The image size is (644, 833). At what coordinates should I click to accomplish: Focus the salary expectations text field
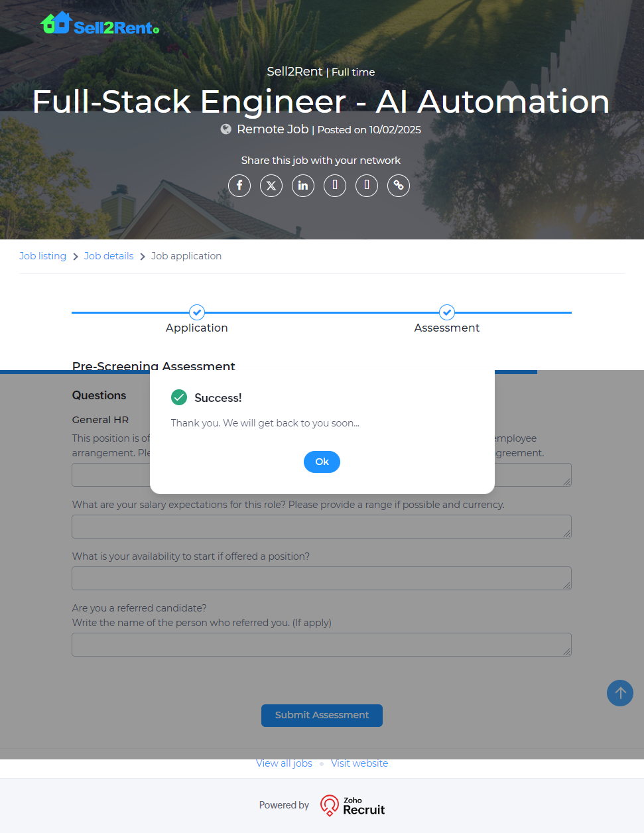coord(321,527)
